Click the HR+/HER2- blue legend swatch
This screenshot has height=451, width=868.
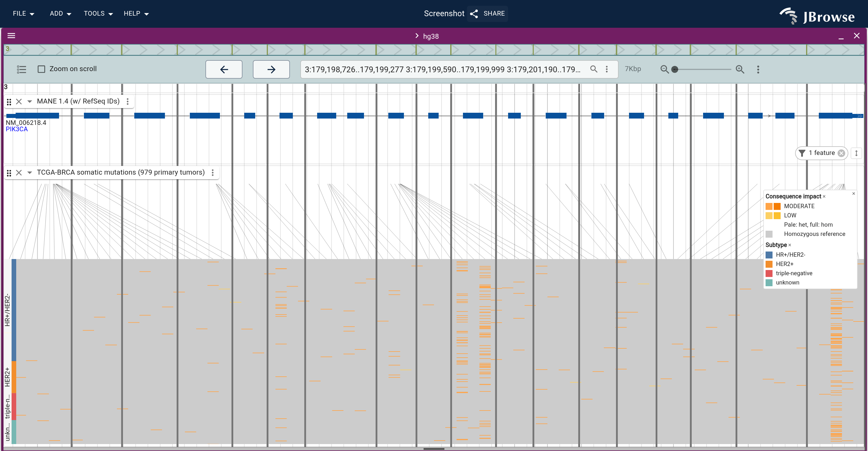coord(769,255)
